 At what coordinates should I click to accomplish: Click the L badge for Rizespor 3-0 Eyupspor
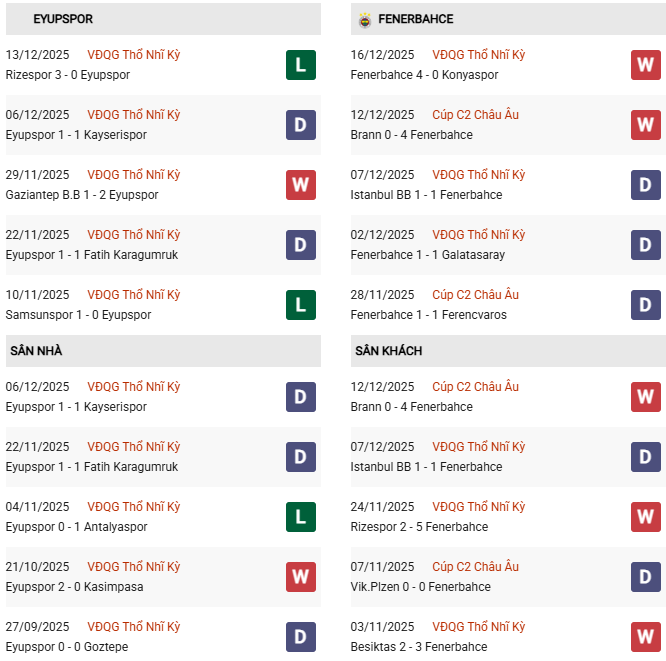pos(300,65)
